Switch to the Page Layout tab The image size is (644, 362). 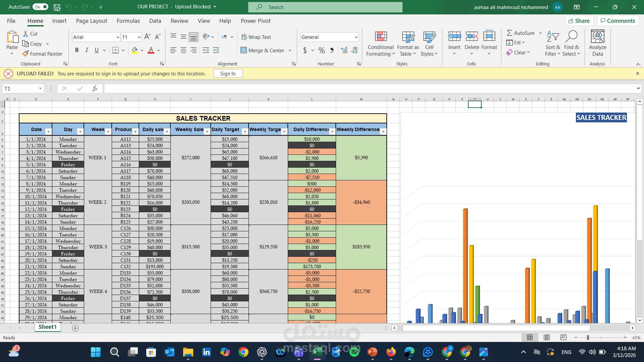92,21
